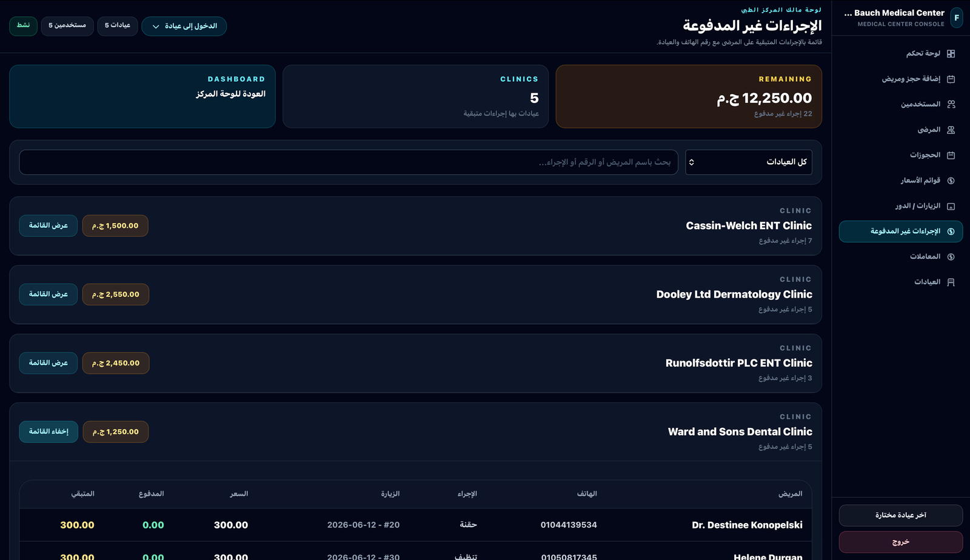970x560 pixels.
Task: Click the المدفوع column header
Action: pyautogui.click(x=152, y=494)
